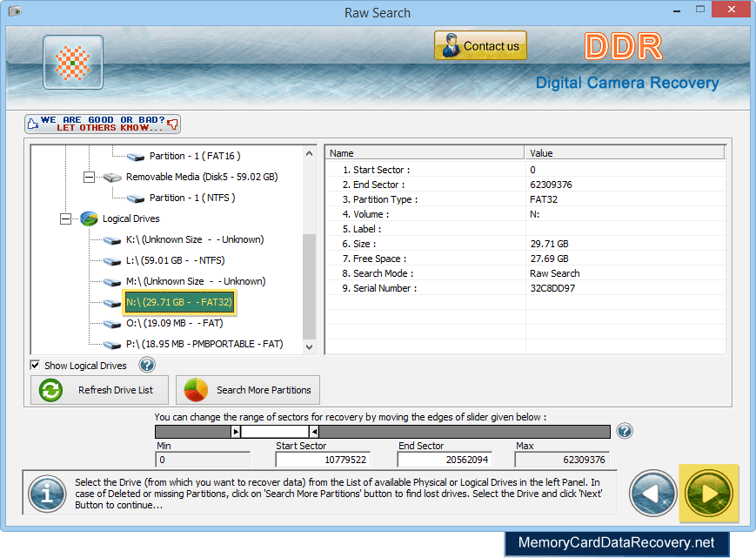Screen dimensions: 756x558
Task: Collapse the Removable Media Disk5 node
Action: 90,177
